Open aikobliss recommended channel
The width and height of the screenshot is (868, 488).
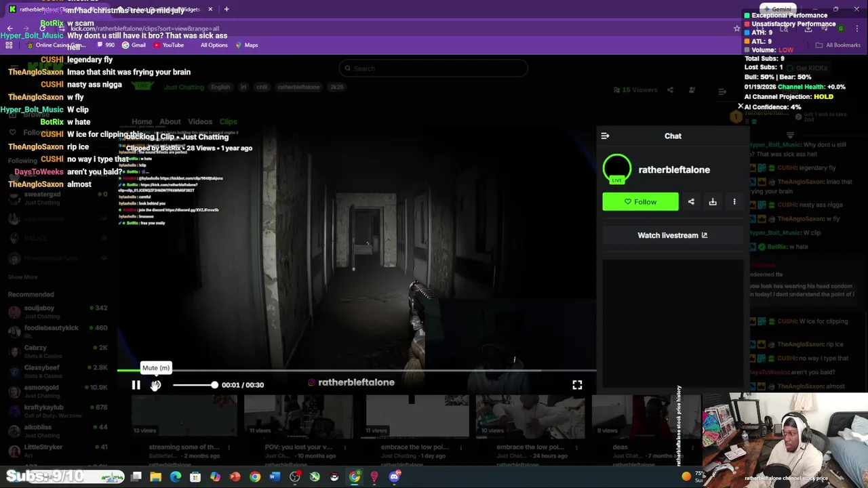coord(58,430)
